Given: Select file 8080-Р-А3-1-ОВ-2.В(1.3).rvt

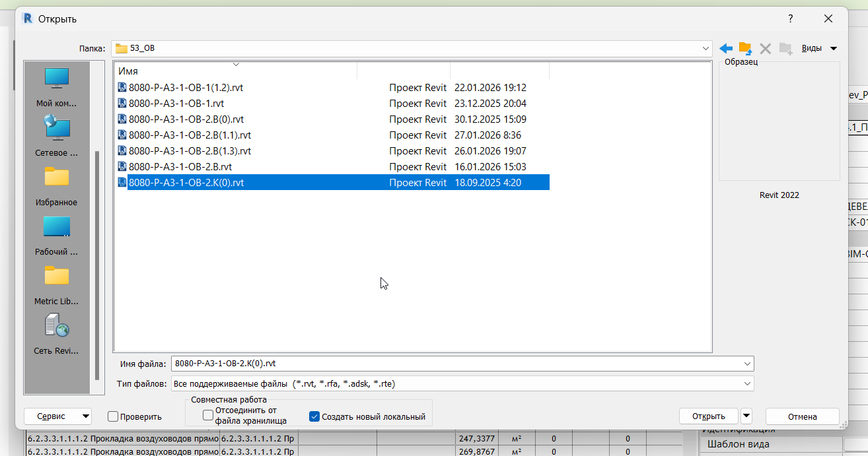Looking at the screenshot, I should pos(190,150).
